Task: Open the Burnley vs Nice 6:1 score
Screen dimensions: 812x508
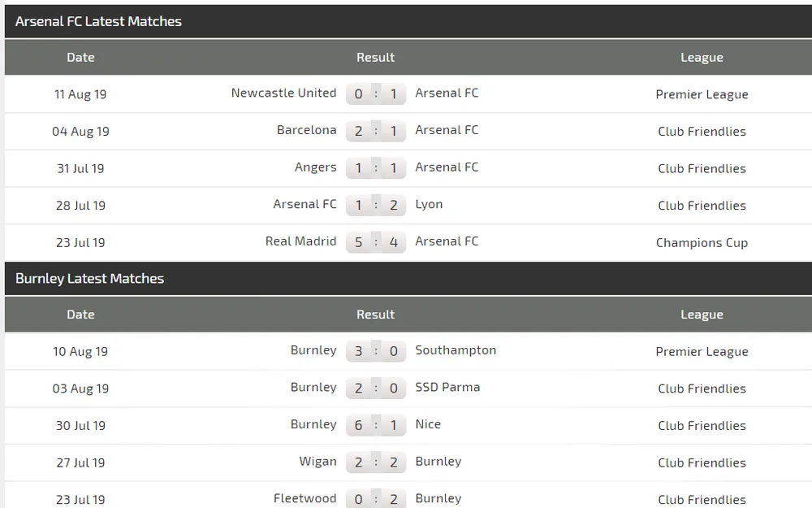Action: (x=376, y=425)
